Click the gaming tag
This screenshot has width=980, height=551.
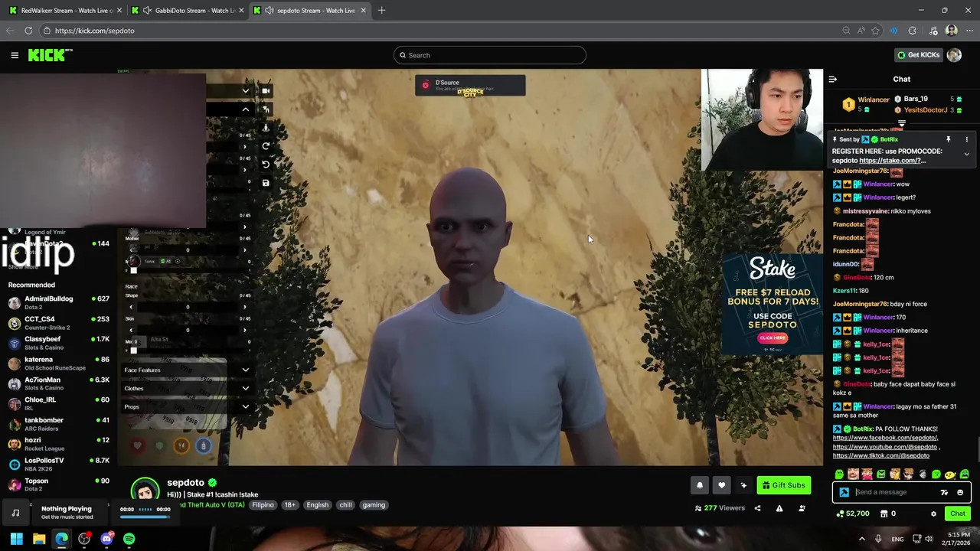(374, 505)
